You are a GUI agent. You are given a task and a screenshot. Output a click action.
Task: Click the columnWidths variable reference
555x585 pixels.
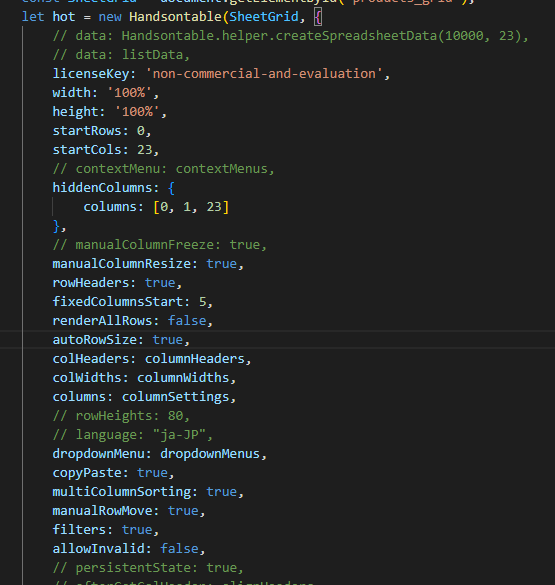point(183,378)
